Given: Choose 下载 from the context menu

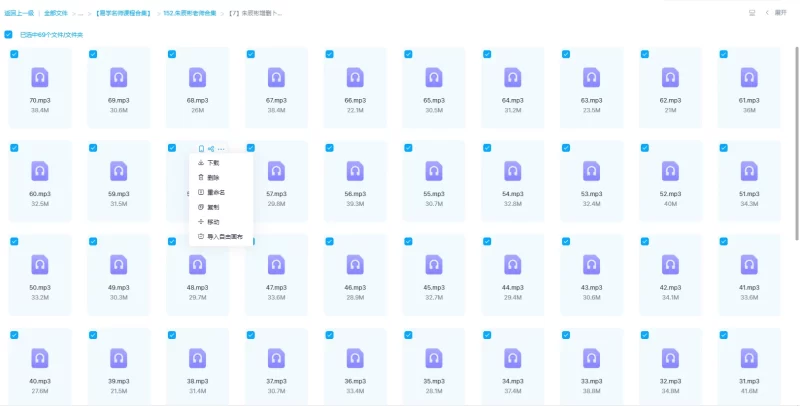Looking at the screenshot, I should (213, 162).
